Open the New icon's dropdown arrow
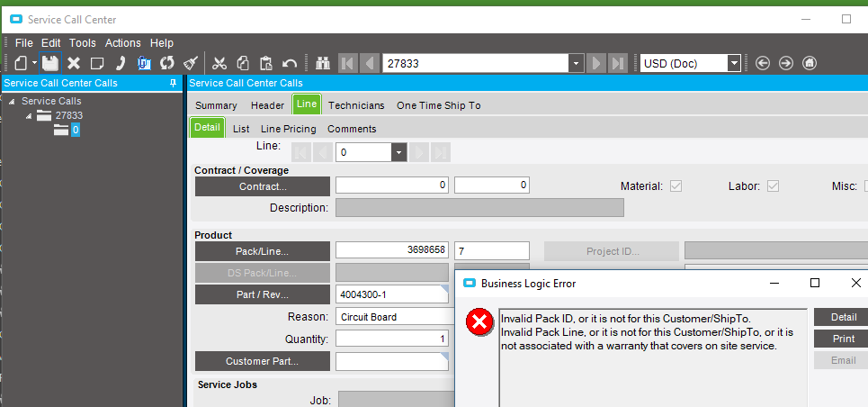Image resolution: width=868 pixels, height=407 pixels. (34, 63)
